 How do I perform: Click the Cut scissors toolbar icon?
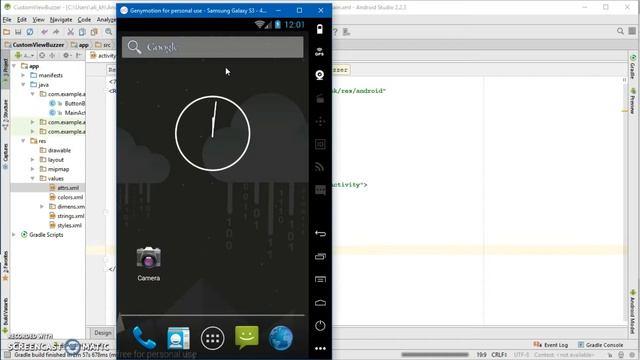pyautogui.click(x=70, y=32)
